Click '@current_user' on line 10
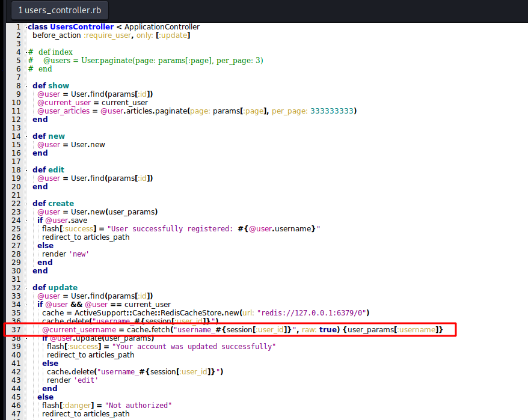Viewport: 528px width, 420px height. click(x=64, y=103)
